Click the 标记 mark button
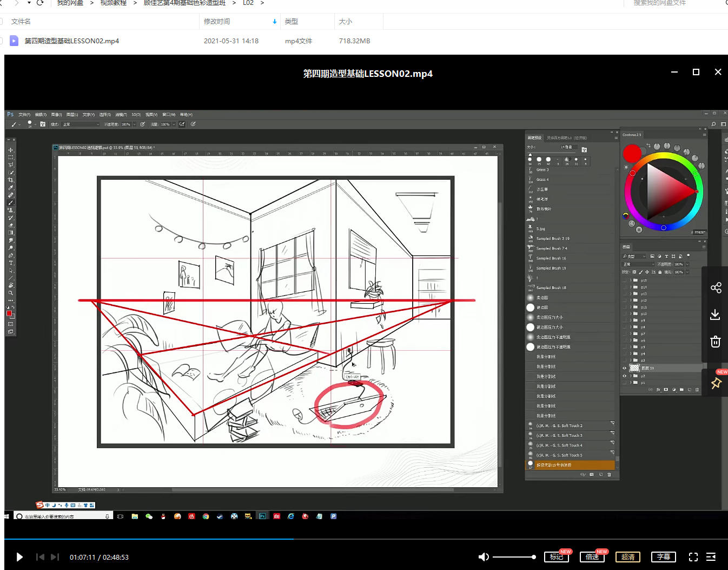Image resolution: width=728 pixels, height=570 pixels. 556,557
